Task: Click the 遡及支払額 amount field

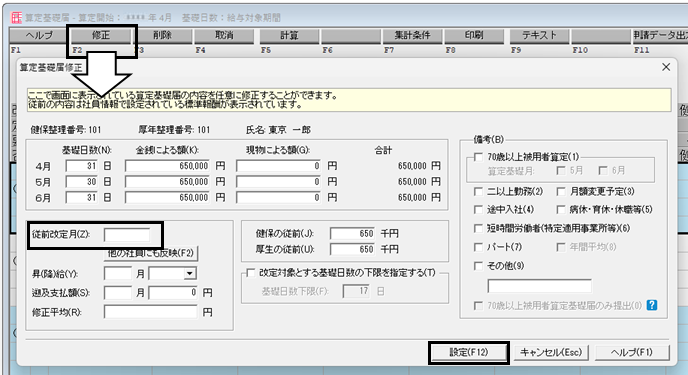Action: tap(173, 293)
